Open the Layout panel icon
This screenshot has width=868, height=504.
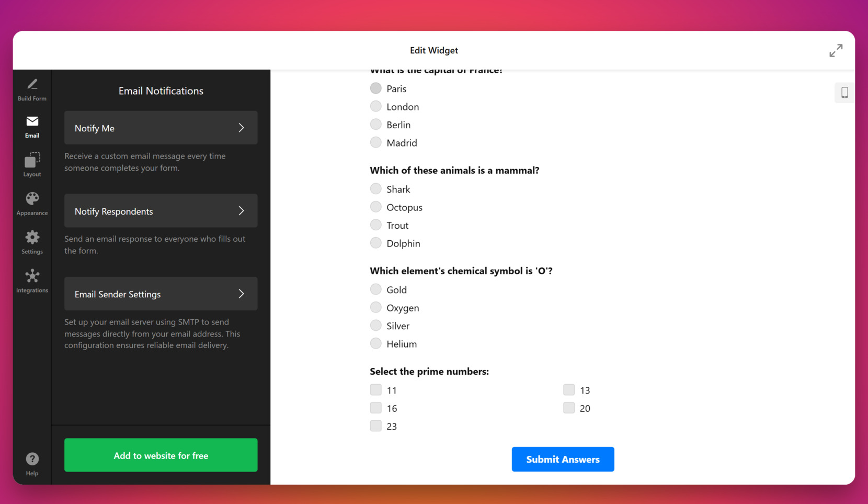tap(32, 160)
